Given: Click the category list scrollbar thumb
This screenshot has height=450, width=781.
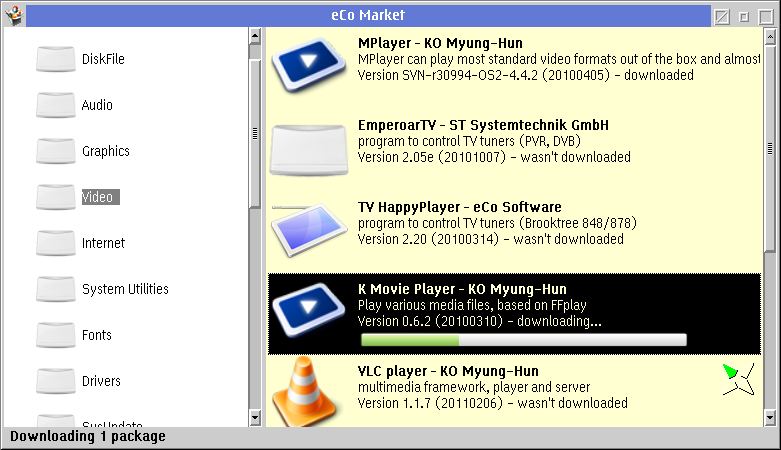Looking at the screenshot, I should pyautogui.click(x=255, y=134).
